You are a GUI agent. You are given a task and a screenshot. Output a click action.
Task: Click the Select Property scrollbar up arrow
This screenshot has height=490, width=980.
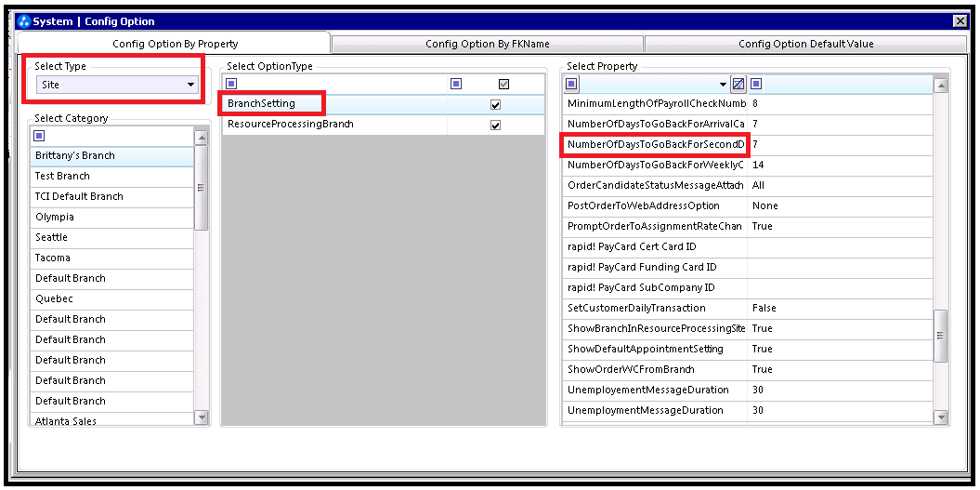click(x=940, y=86)
